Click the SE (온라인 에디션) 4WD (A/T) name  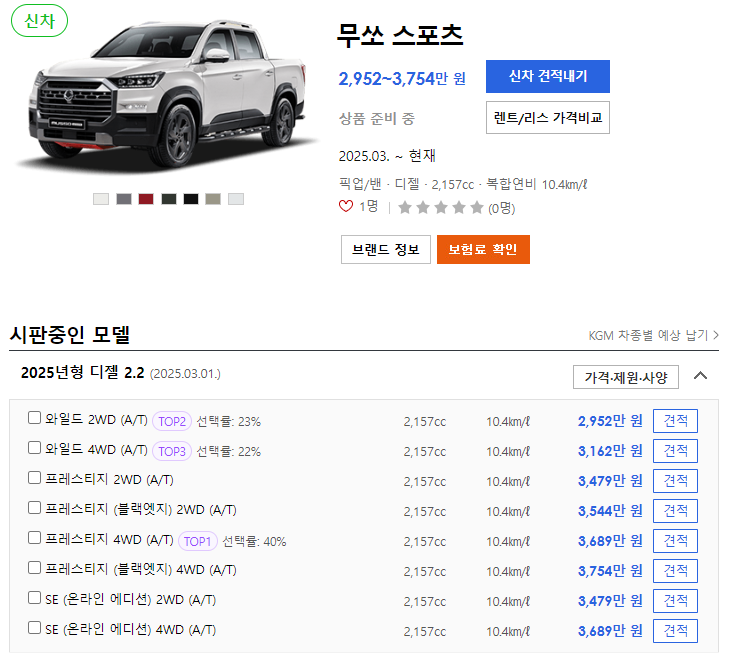pyautogui.click(x=131, y=629)
